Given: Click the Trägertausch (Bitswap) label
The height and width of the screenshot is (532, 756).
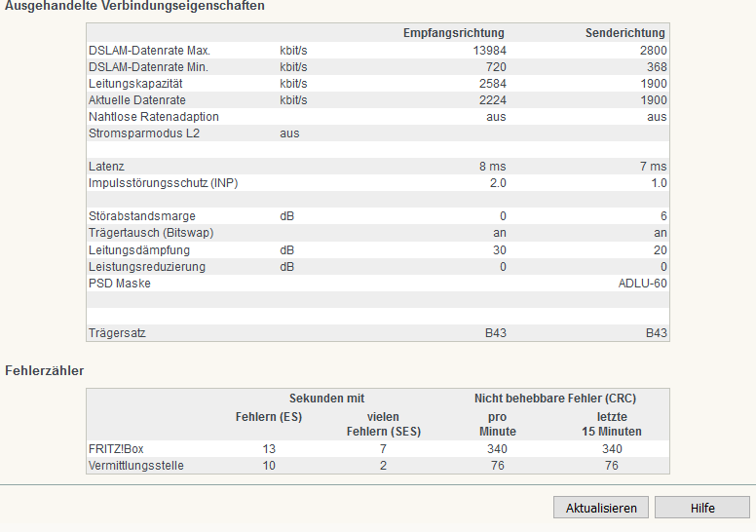Looking at the screenshot, I should tap(151, 233).
